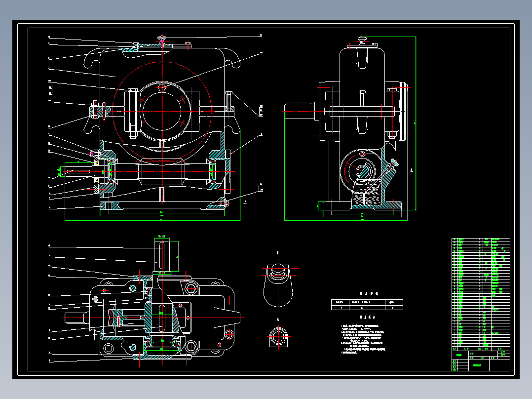Select the worm in the bottom plan view
This screenshot has width=532, height=399.
(116, 318)
